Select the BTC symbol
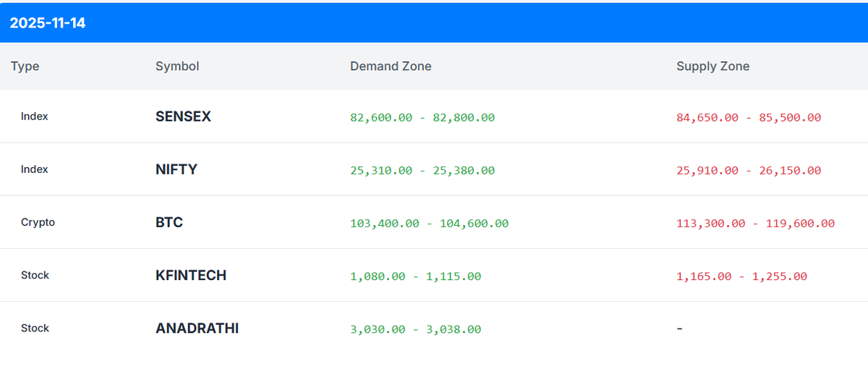This screenshot has height=377, width=868. click(x=169, y=222)
